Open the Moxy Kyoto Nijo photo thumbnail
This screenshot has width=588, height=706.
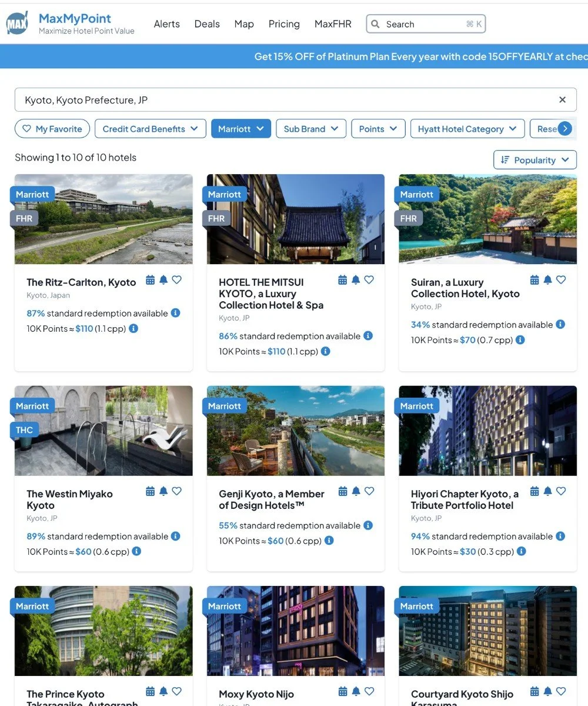click(x=296, y=631)
